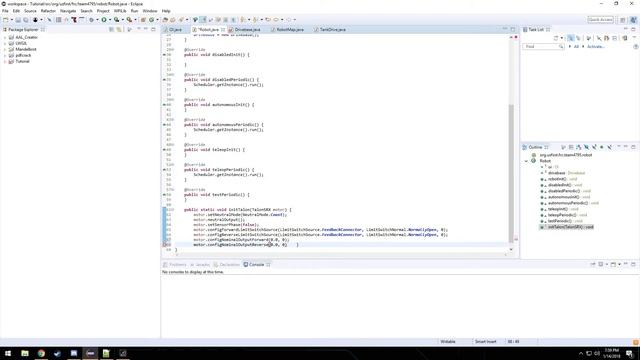Toggle Mark Occurrences in the toolbar
This screenshot has width=640, height=360.
[203, 20]
